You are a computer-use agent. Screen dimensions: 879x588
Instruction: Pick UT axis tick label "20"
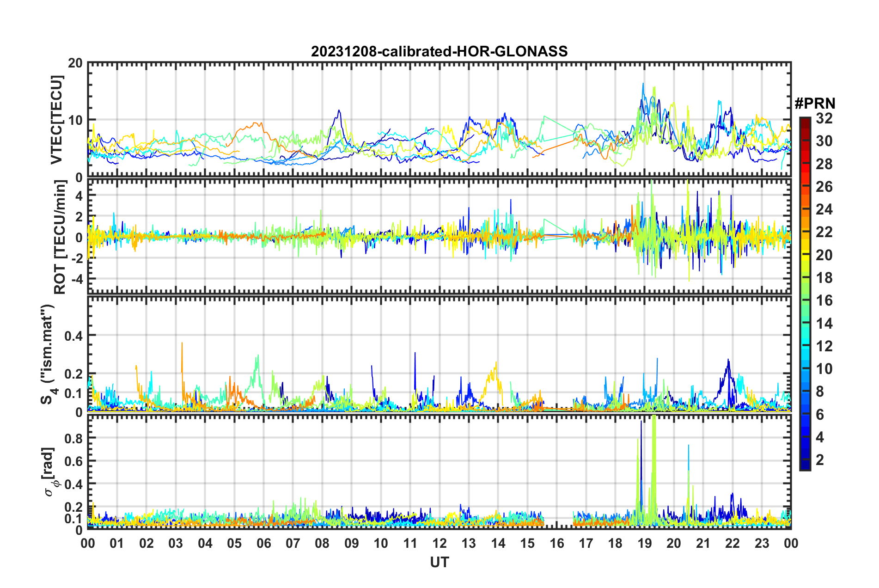[x=674, y=543]
